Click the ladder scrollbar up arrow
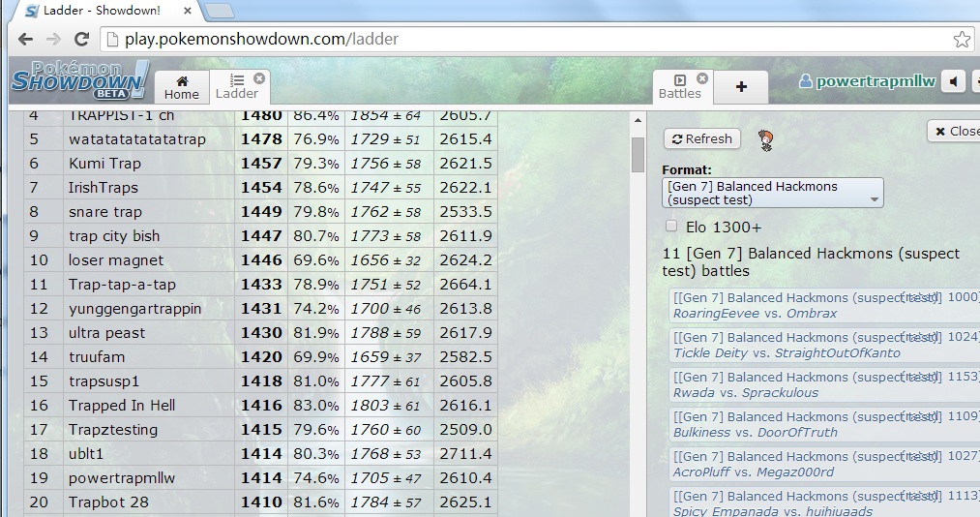The width and height of the screenshot is (980, 517). [x=638, y=120]
